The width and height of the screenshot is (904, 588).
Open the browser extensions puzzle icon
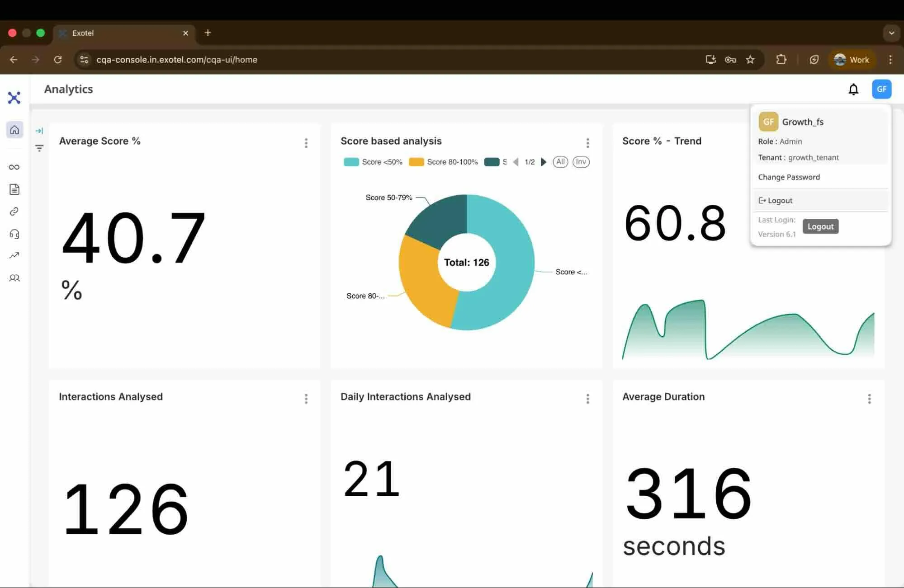781,60
